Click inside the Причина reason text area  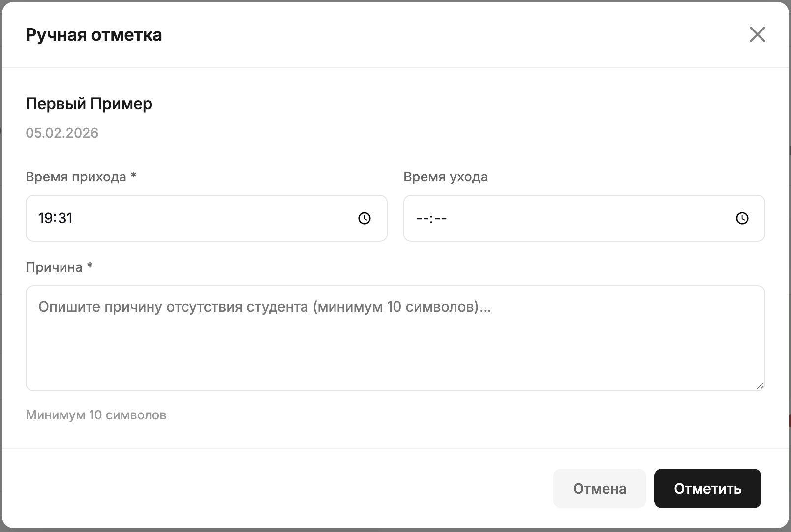click(x=344, y=339)
